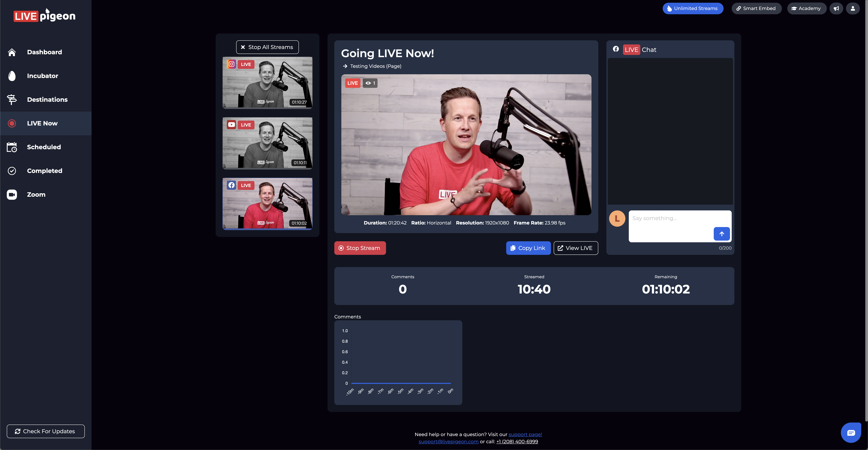The image size is (868, 450).
Task: Select the YouTube live stream thumbnail
Action: pos(267,143)
